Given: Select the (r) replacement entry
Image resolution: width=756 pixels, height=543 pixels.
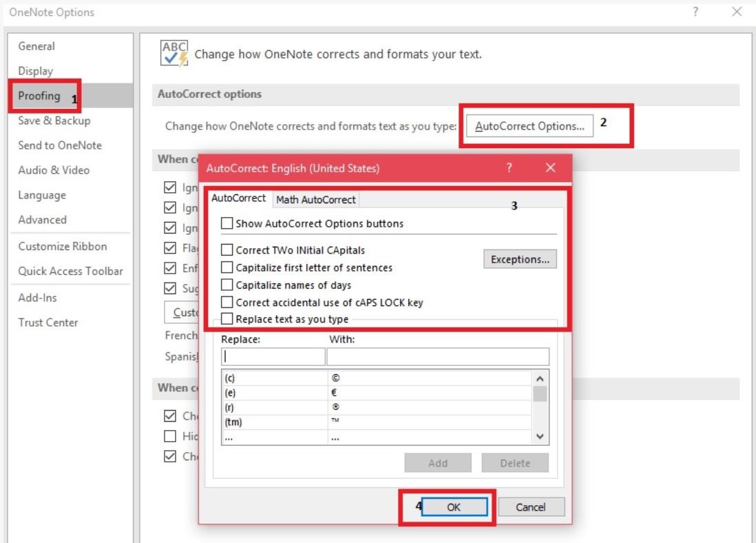Looking at the screenshot, I should (x=376, y=407).
